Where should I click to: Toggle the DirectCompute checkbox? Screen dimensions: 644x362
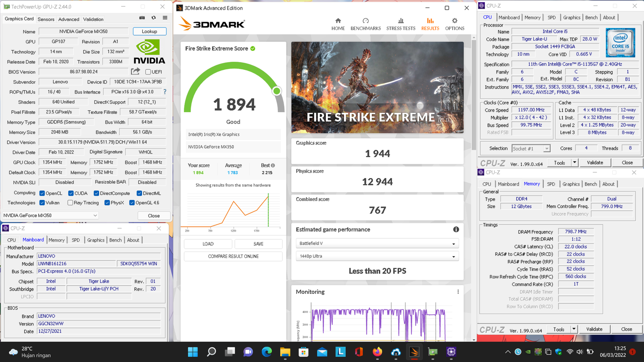point(96,193)
